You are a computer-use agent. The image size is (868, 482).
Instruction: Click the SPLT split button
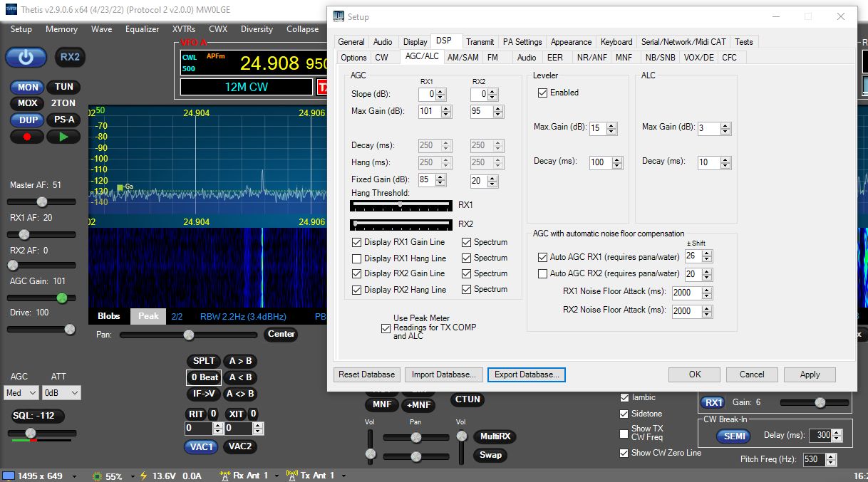204,361
